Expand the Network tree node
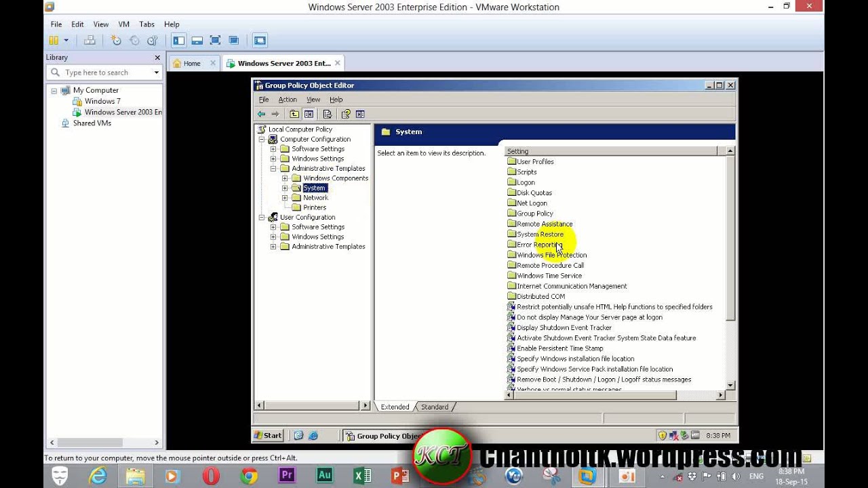 pyautogui.click(x=285, y=198)
